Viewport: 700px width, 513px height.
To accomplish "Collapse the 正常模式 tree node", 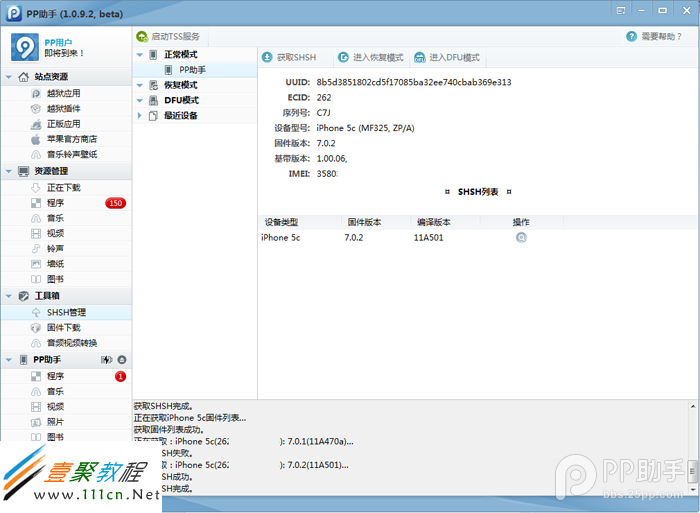I will click(140, 55).
